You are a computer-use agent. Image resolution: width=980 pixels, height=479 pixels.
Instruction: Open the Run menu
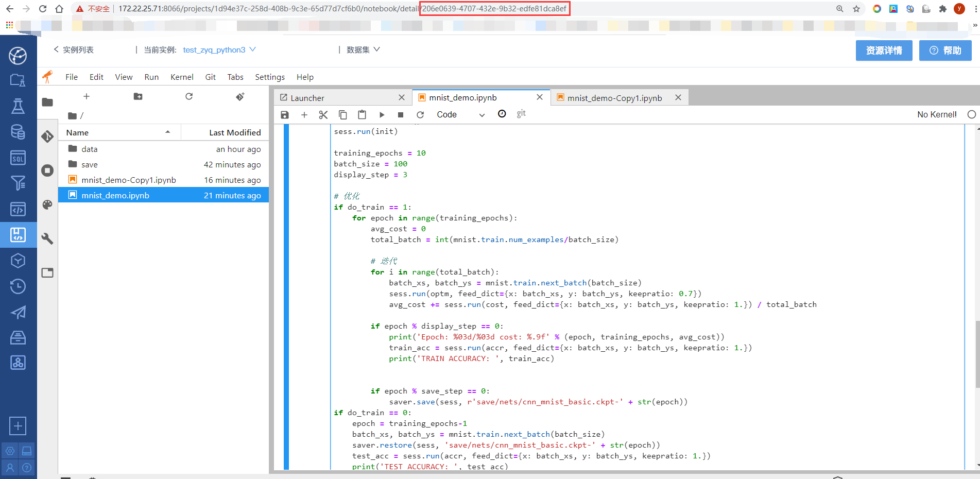click(x=151, y=77)
